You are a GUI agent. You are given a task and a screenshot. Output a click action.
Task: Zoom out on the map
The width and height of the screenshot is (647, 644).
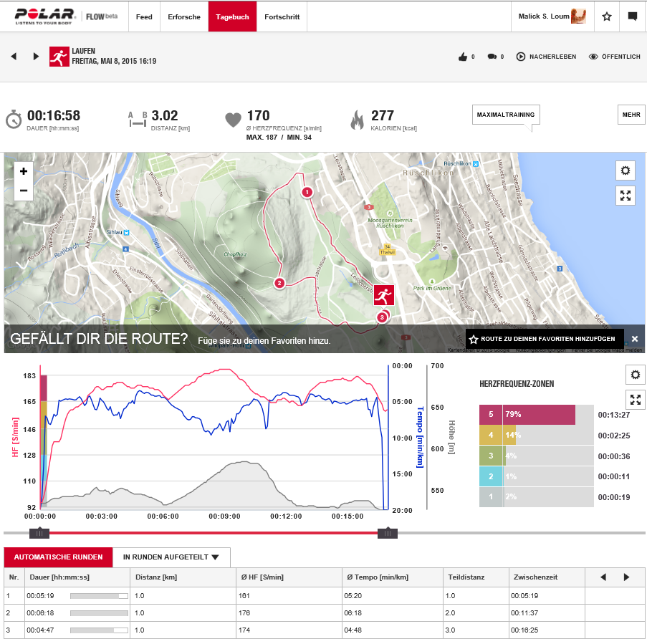pyautogui.click(x=24, y=191)
